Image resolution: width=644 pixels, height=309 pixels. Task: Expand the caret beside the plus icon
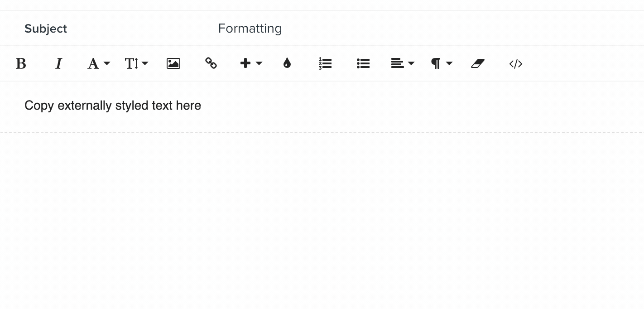tap(259, 63)
